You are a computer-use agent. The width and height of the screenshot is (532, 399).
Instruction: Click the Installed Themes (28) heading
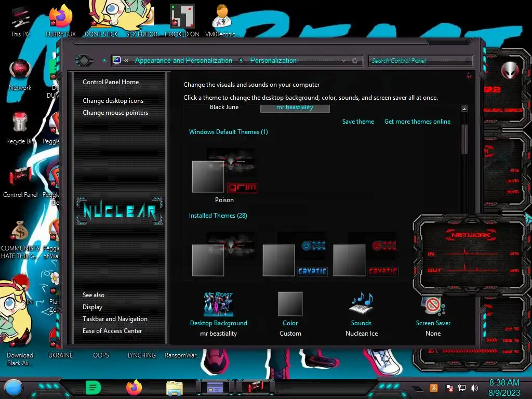[218, 216]
